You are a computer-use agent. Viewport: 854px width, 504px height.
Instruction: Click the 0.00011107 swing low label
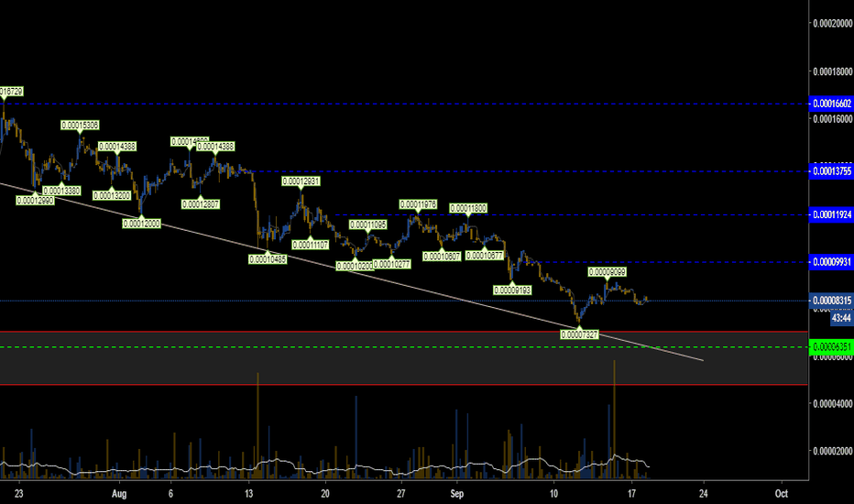[311, 246]
